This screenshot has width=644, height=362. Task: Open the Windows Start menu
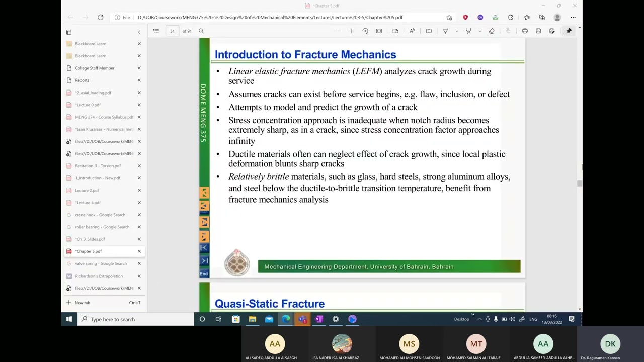tap(69, 319)
